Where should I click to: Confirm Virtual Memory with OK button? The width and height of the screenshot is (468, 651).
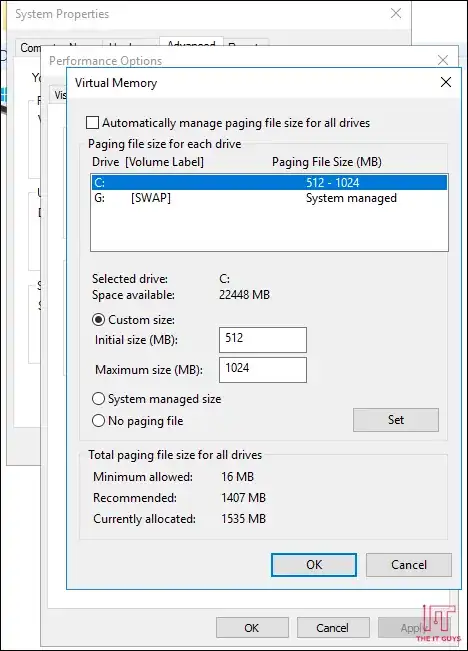click(x=314, y=565)
